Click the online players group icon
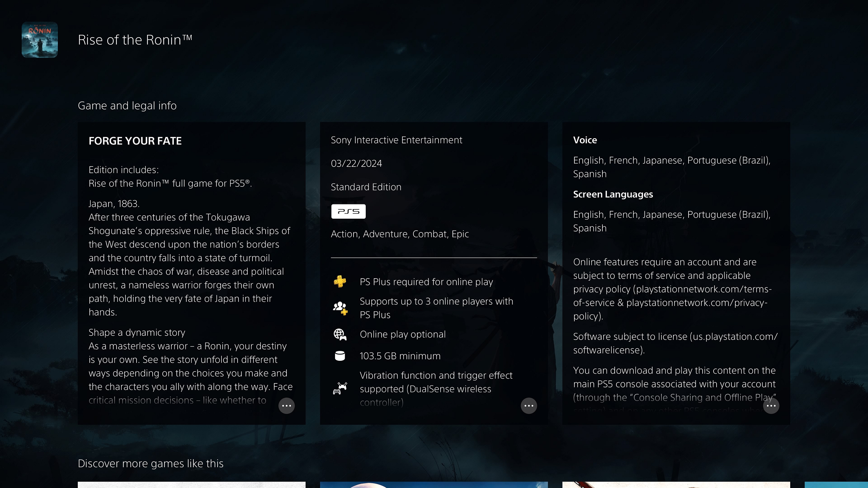This screenshot has height=488, width=868. click(340, 308)
